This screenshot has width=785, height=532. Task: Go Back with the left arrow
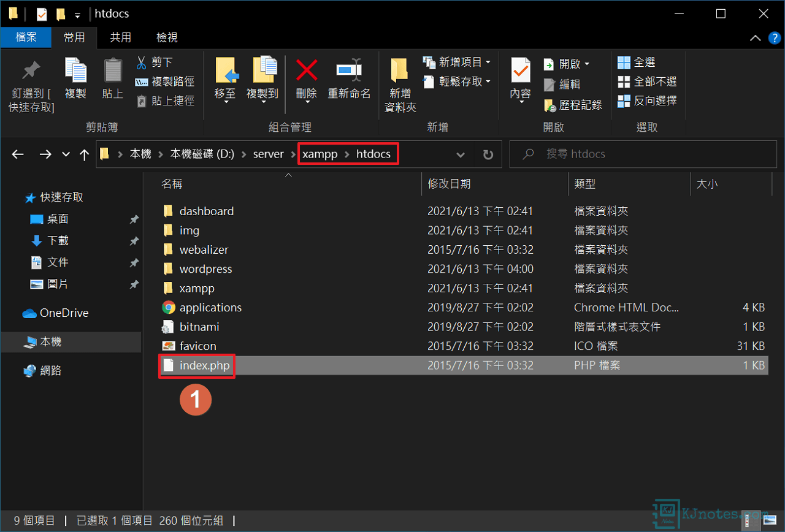click(x=18, y=154)
